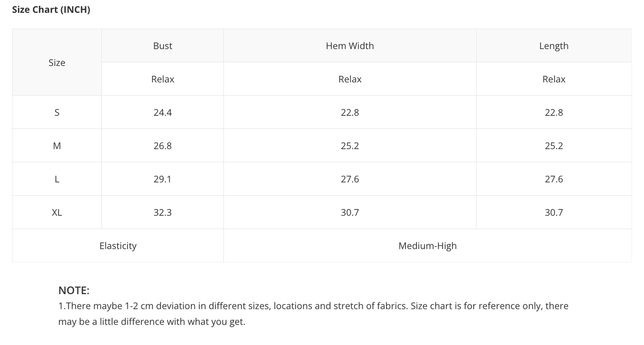Screen dimensions: 644x345
Task: Select the Size column header cell
Action: (57, 62)
